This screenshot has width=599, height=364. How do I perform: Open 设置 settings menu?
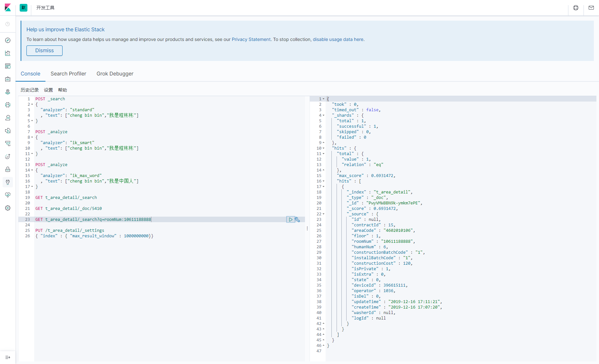[48, 90]
